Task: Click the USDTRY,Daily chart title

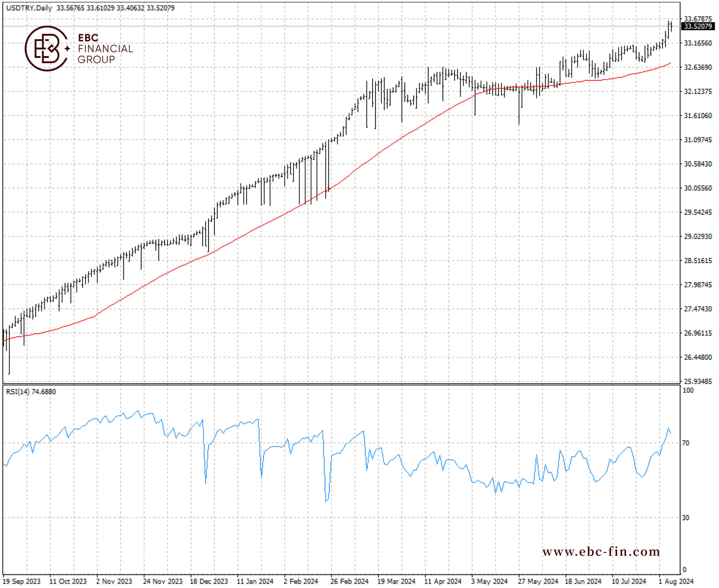Action: 29,8
